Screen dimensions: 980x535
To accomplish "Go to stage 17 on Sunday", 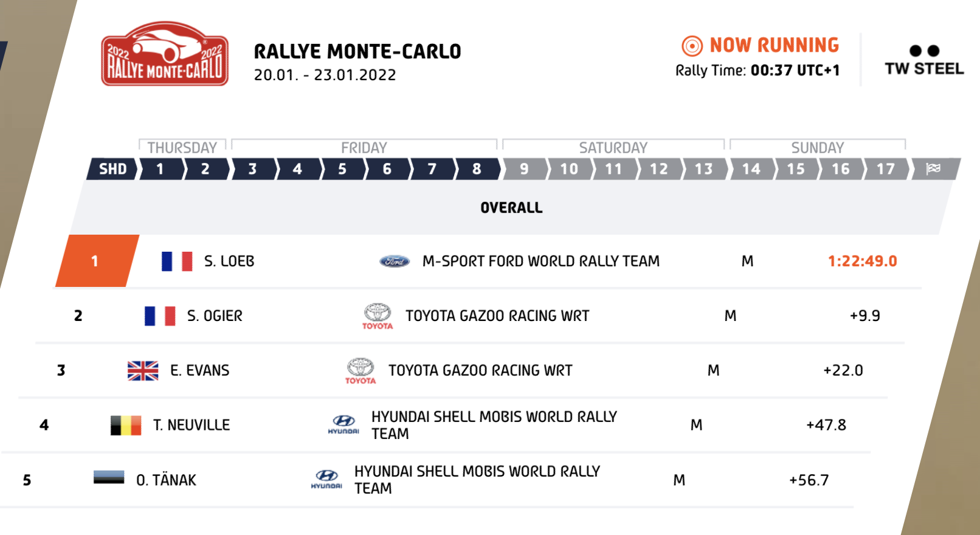I will click(885, 169).
